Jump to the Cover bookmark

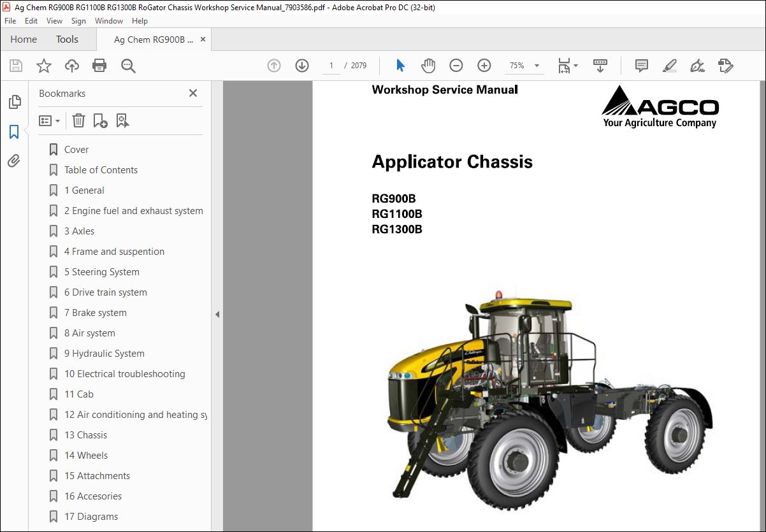coord(76,150)
